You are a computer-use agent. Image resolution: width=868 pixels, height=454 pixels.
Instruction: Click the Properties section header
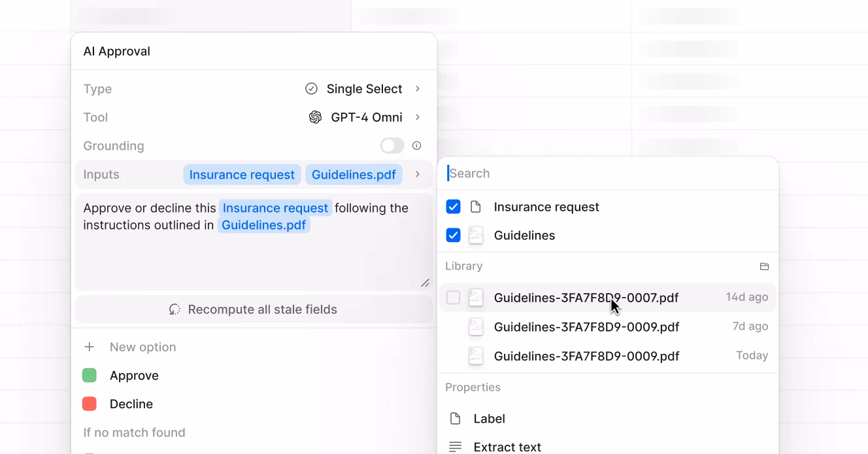tap(473, 387)
